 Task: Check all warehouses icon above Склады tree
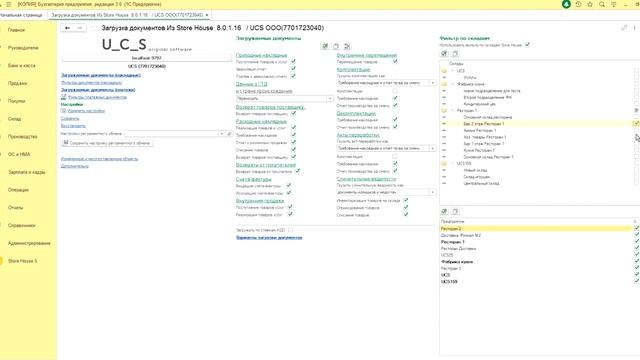click(444, 53)
